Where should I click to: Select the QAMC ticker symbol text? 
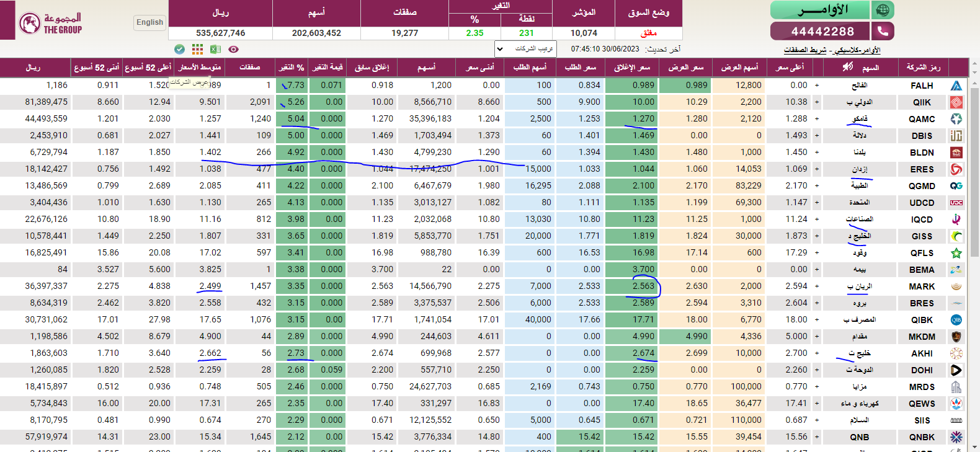[922, 119]
